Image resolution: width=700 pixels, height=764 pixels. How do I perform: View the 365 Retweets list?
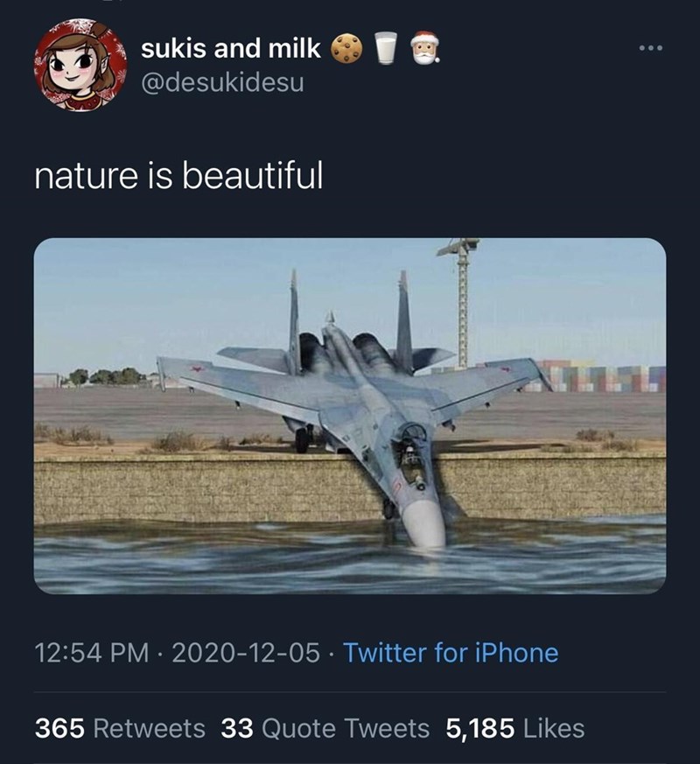tap(120, 727)
